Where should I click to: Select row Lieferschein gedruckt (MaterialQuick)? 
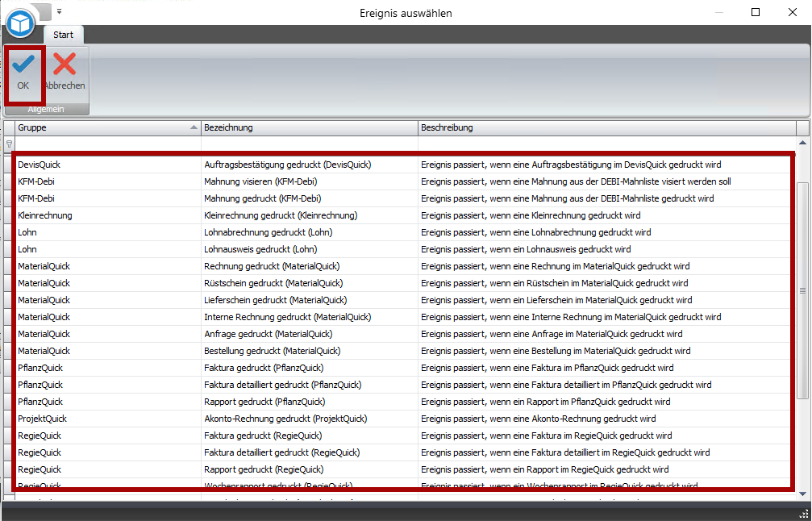coord(403,300)
